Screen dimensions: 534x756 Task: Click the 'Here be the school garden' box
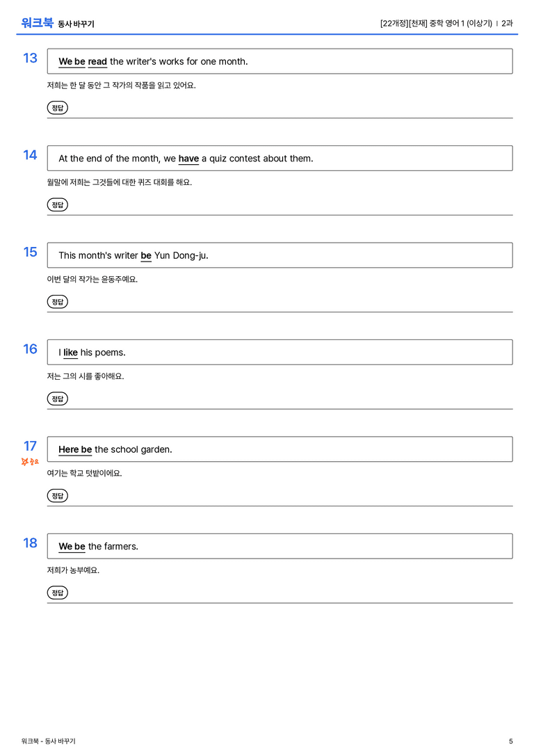pos(280,449)
